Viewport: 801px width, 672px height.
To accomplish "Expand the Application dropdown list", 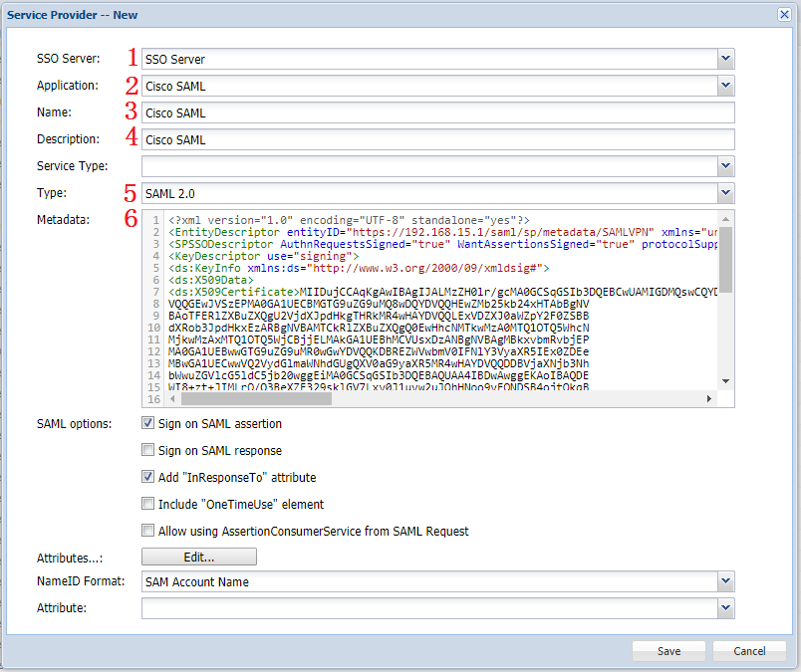I will (725, 86).
